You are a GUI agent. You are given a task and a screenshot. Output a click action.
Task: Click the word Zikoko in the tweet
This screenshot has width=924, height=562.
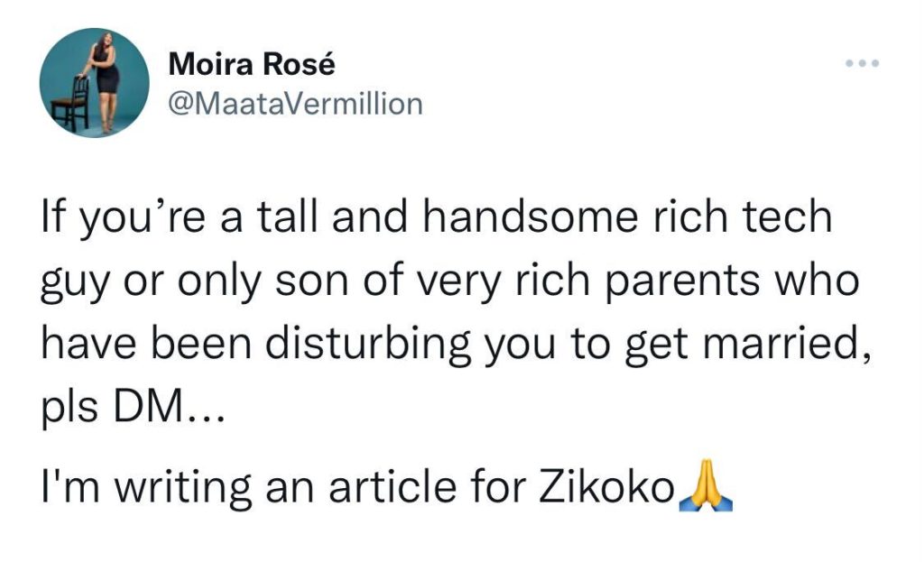coord(618,488)
